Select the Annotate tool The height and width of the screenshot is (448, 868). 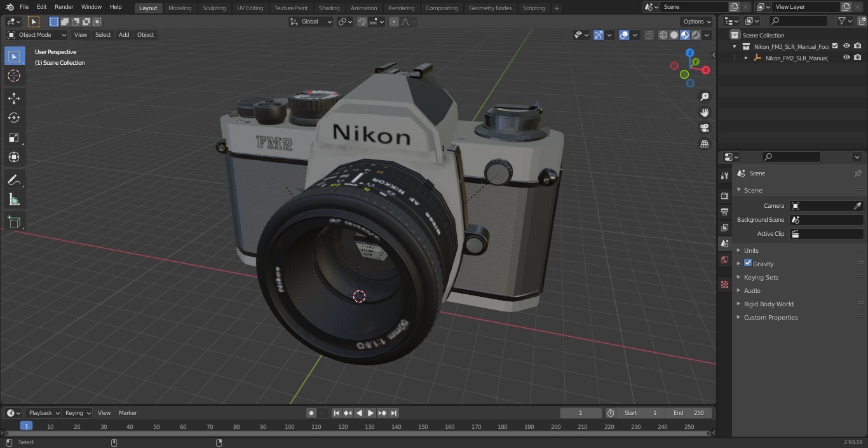[14, 180]
